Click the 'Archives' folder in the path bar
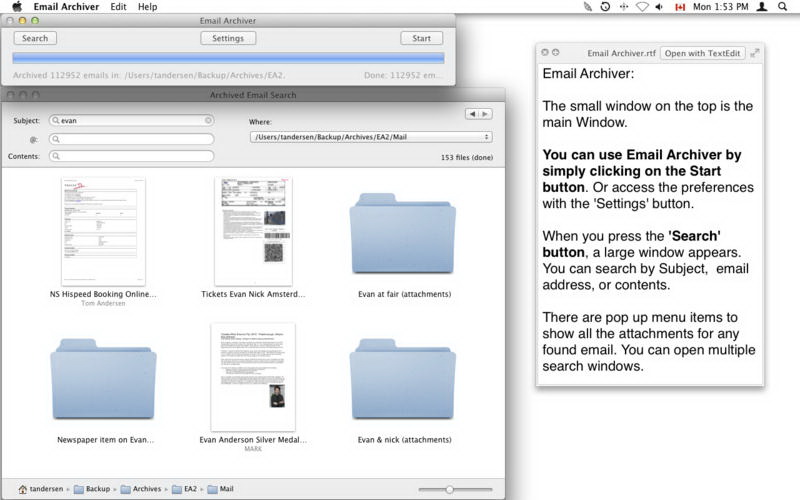Screen dimensions: 800x500 click(x=139, y=489)
